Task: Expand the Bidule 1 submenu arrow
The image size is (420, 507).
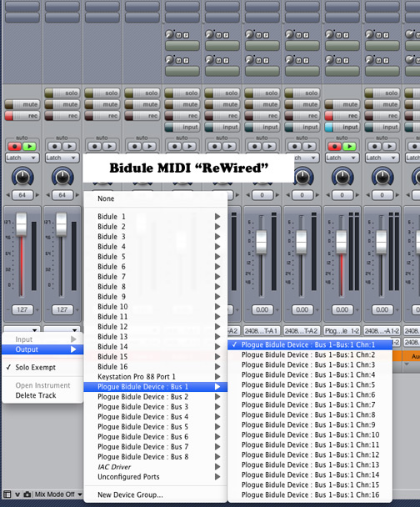Action: click(x=217, y=217)
